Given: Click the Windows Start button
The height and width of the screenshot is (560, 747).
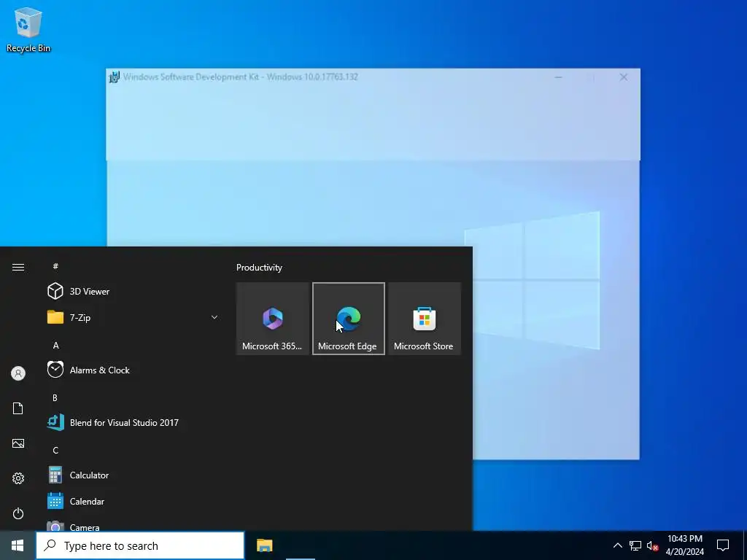Looking at the screenshot, I should coord(18,545).
